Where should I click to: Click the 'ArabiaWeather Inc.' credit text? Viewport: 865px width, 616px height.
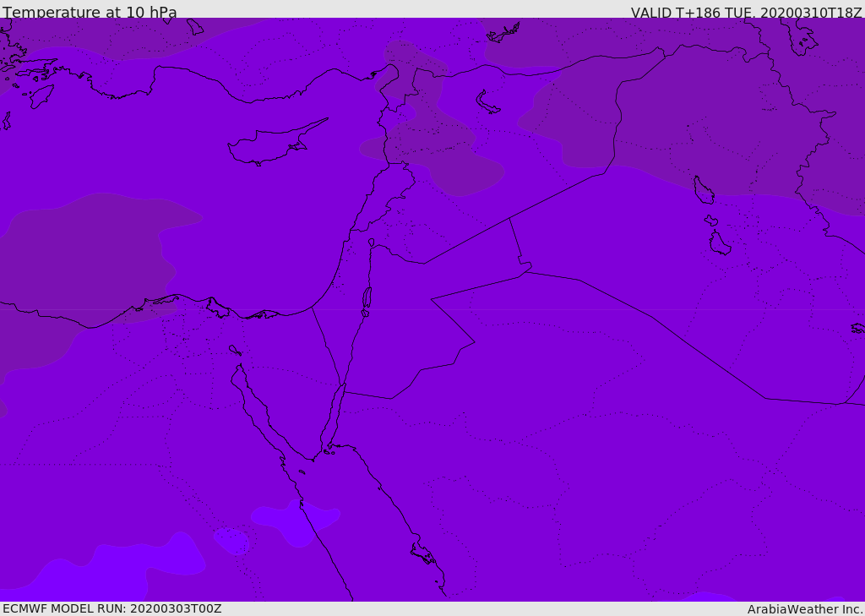coord(805,609)
